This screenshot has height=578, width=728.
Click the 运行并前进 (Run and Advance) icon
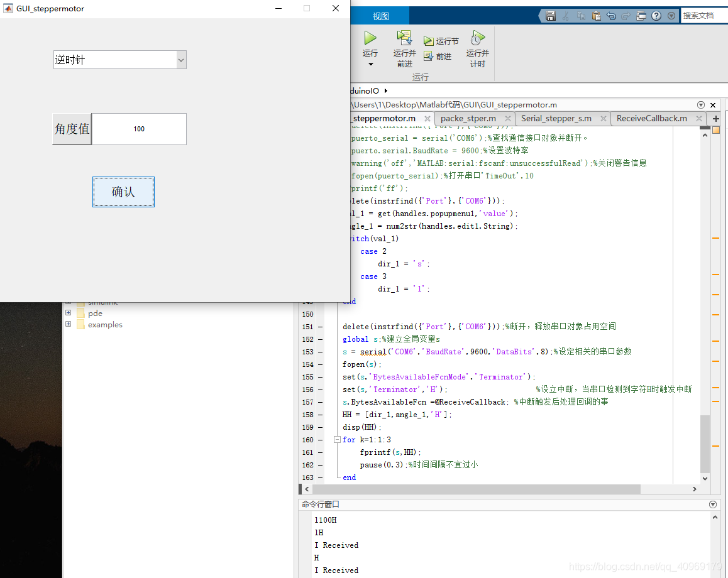tap(403, 38)
